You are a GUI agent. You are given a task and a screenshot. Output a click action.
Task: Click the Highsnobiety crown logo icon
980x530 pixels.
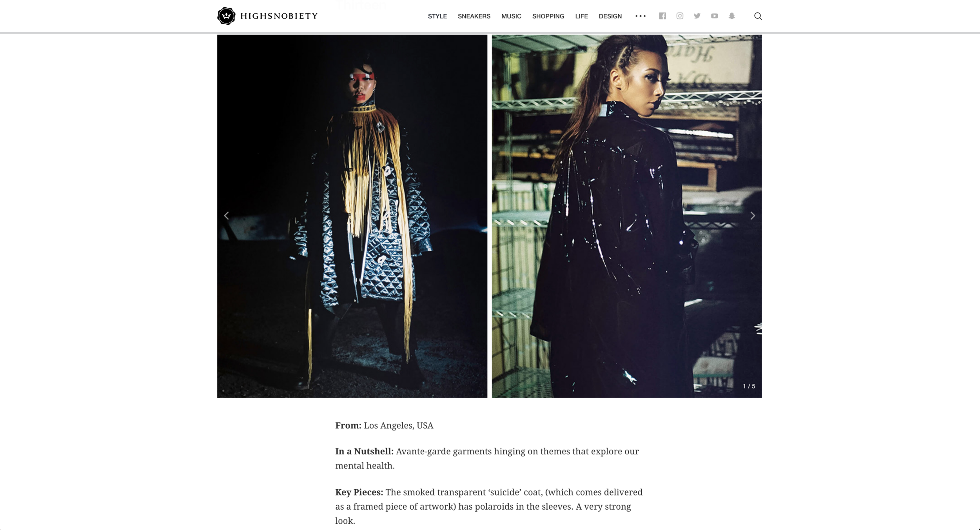[226, 16]
